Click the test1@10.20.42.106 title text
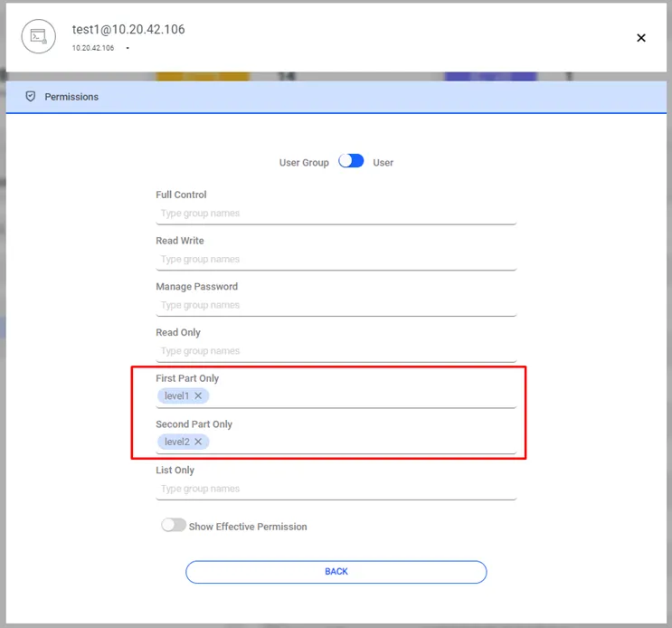This screenshot has width=672, height=628. click(128, 30)
